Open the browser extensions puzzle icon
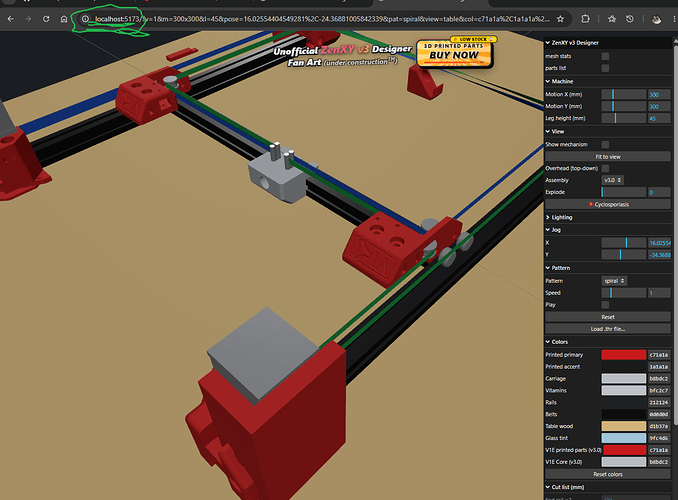The width and height of the screenshot is (678, 500). (x=585, y=19)
